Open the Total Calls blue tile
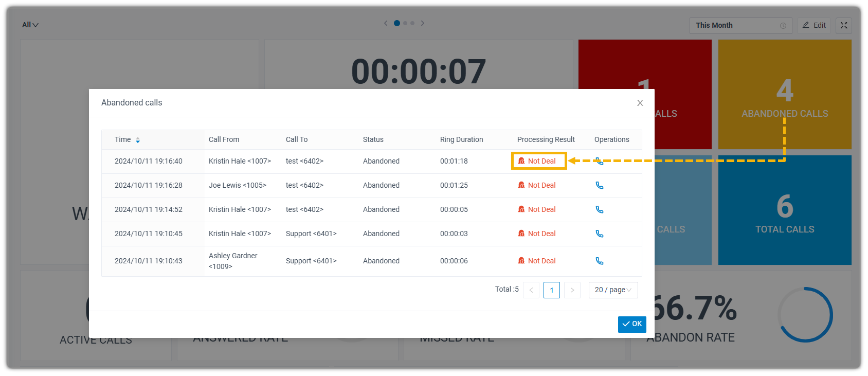The height and width of the screenshot is (376, 868). (784, 210)
